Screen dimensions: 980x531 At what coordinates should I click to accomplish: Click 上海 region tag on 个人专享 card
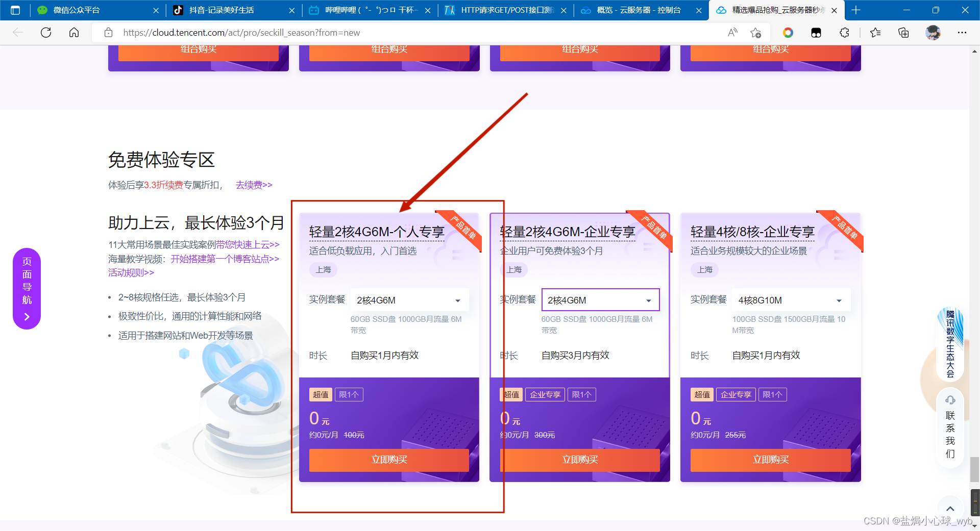323,269
